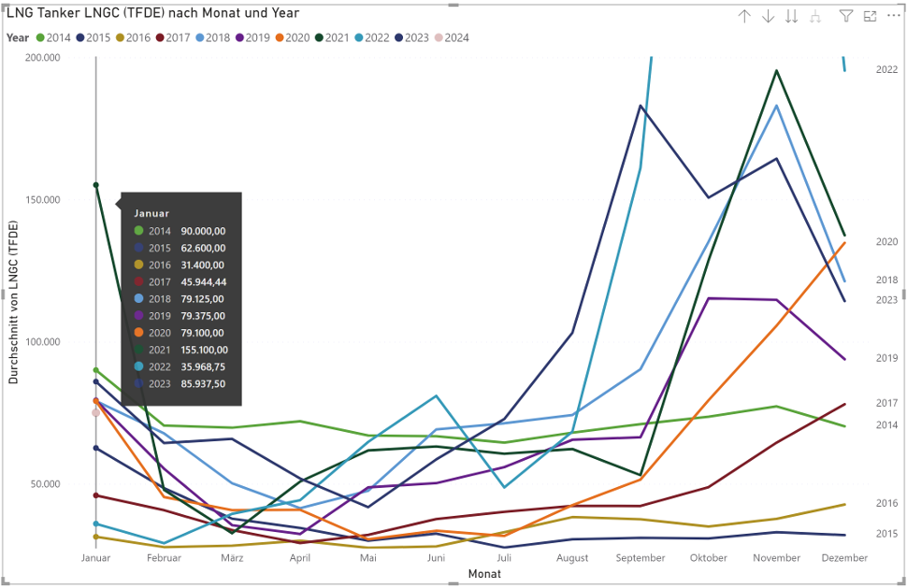This screenshot has height=588, width=907.
Task: Select 2014 in the Year legend
Action: click(58, 38)
